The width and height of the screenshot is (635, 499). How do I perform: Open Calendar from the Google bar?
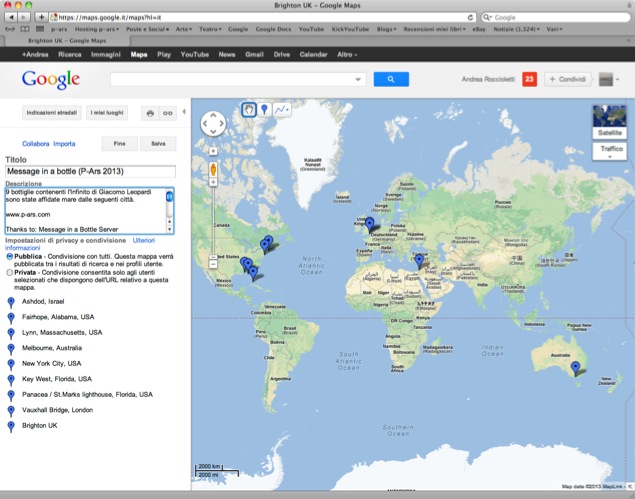coord(313,55)
